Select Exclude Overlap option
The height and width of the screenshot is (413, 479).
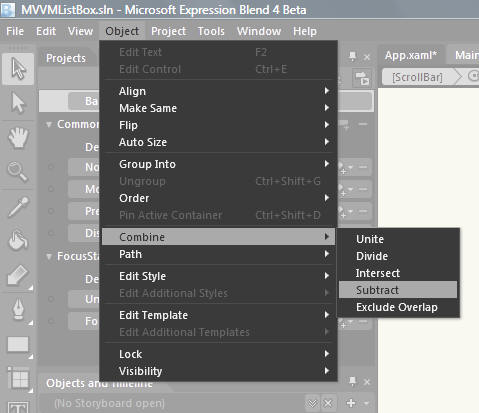coord(398,307)
